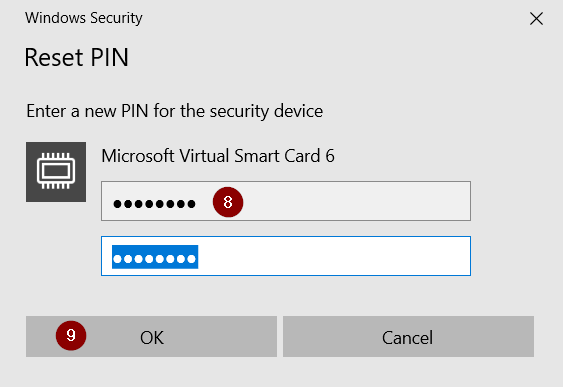Click the masked dots in first PIN field

[x=154, y=204]
